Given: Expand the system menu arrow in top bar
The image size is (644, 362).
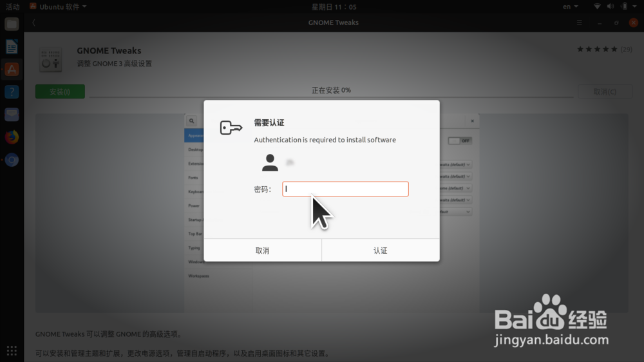Looking at the screenshot, I should [634, 6].
